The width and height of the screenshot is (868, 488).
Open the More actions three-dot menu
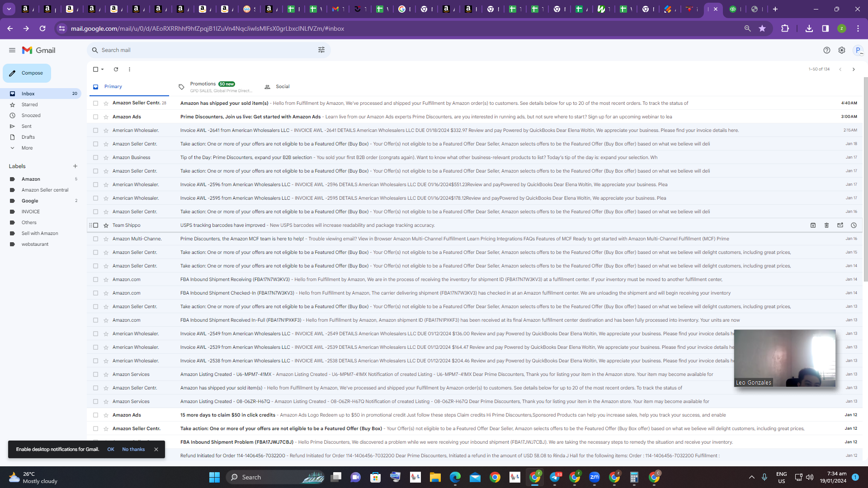coord(129,69)
